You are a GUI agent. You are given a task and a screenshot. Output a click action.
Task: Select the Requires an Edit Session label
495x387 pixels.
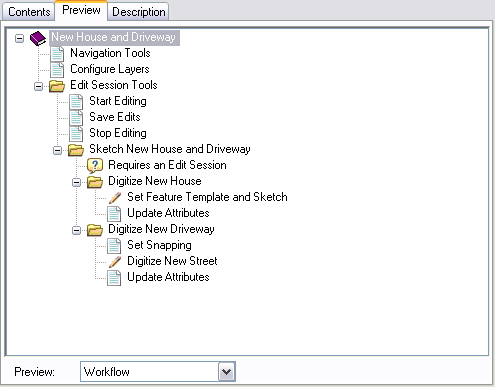click(x=167, y=165)
